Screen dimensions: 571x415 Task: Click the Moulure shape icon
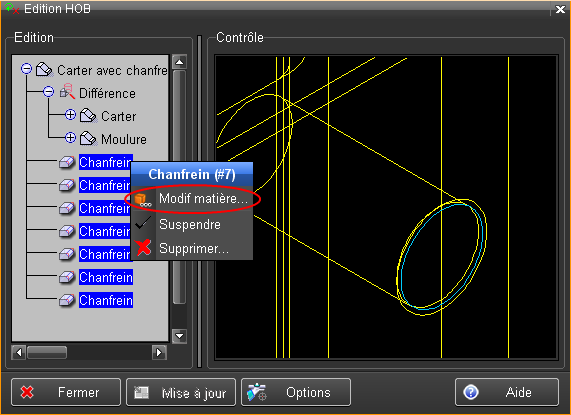88,139
